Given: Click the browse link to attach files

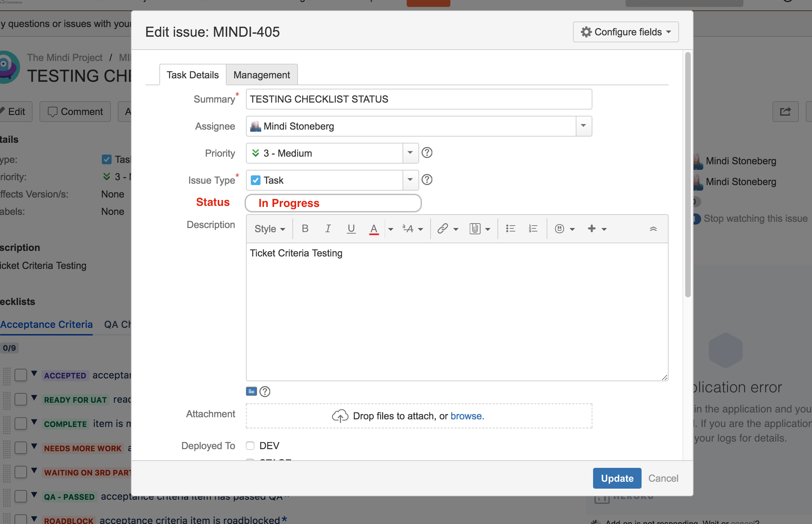Looking at the screenshot, I should [467, 416].
